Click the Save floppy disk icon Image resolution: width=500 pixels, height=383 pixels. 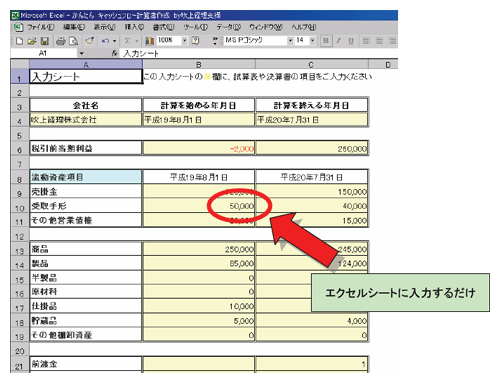tap(45, 41)
